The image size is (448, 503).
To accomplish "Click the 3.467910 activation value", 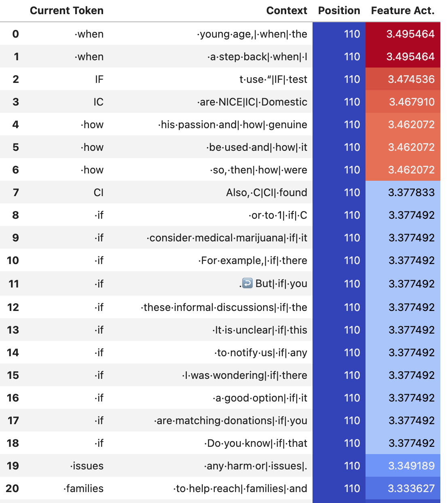I will coord(412,102).
